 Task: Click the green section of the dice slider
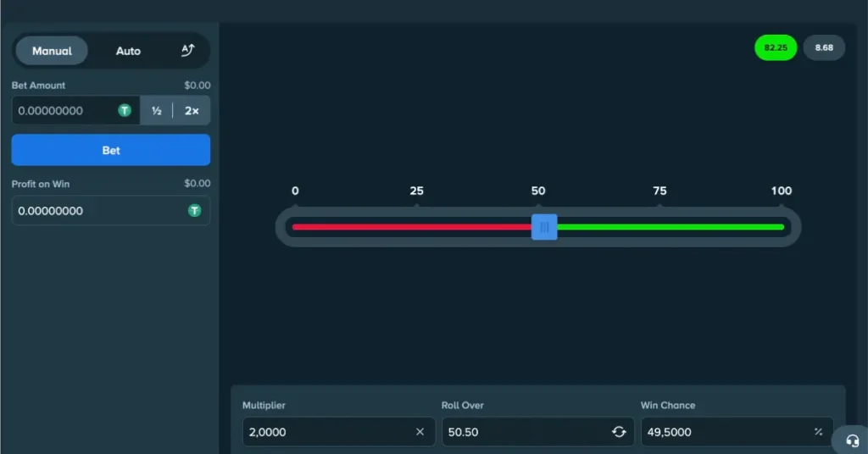[670, 227]
